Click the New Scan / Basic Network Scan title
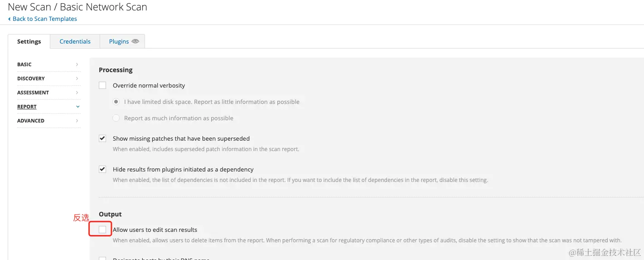 pyautogui.click(x=77, y=7)
